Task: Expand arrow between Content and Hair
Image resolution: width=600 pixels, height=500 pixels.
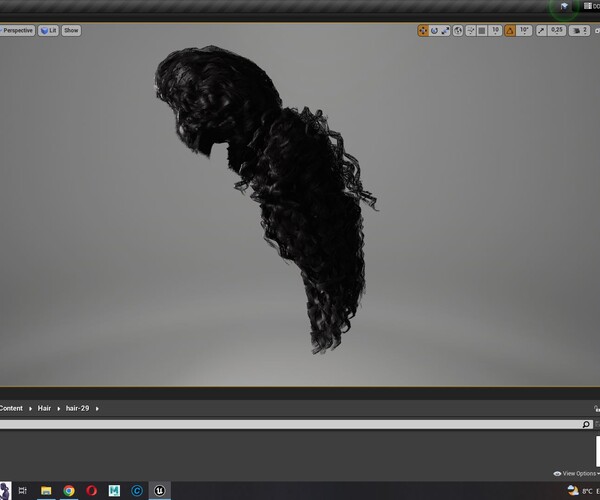Action: tap(30, 409)
